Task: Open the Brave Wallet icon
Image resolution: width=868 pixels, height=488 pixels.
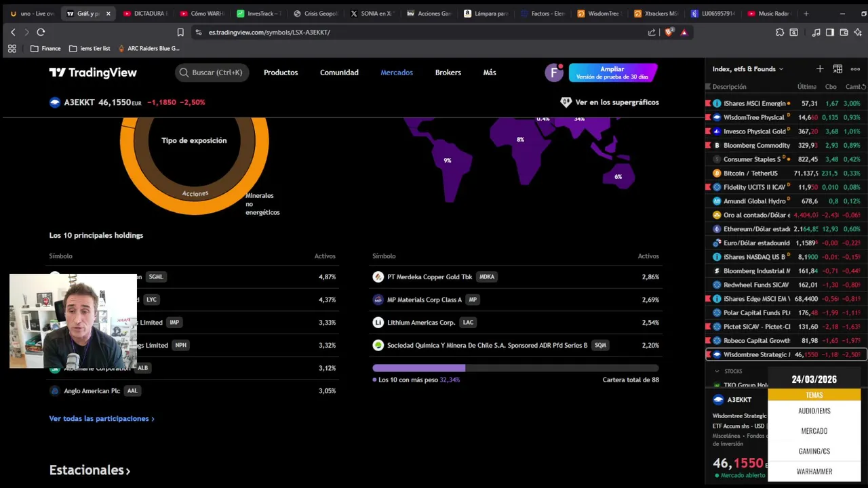Action: pyautogui.click(x=844, y=32)
